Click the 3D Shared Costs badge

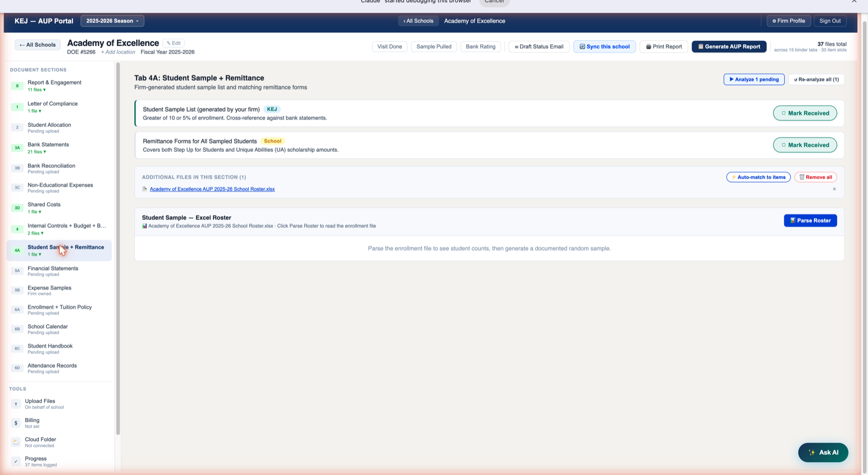(x=17, y=208)
